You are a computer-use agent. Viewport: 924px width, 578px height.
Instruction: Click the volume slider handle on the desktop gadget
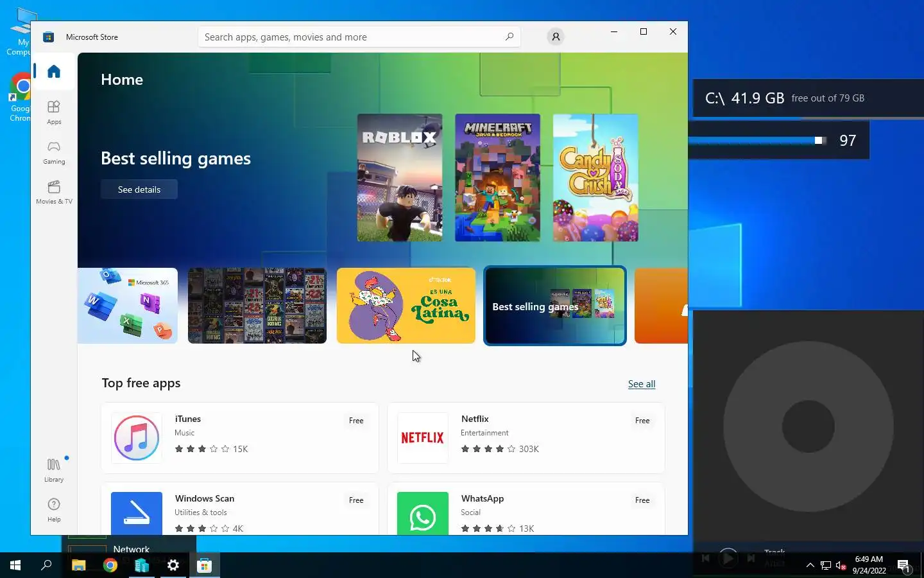point(819,140)
